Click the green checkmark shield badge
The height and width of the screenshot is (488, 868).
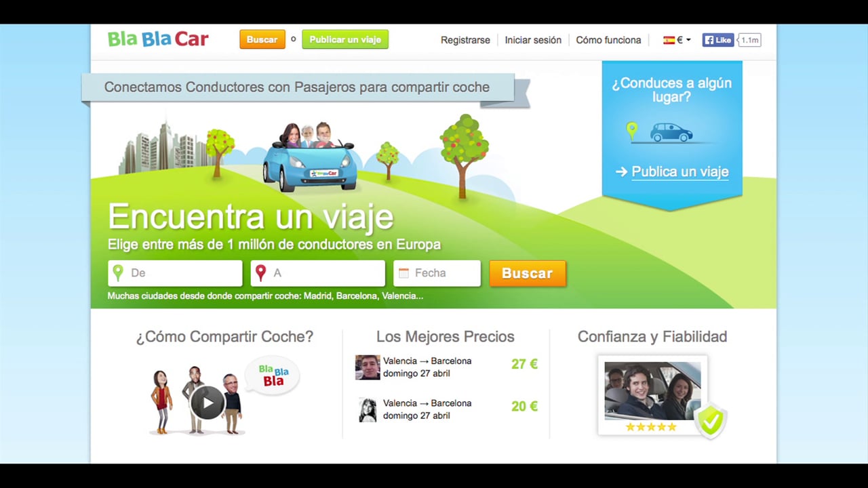[711, 420]
